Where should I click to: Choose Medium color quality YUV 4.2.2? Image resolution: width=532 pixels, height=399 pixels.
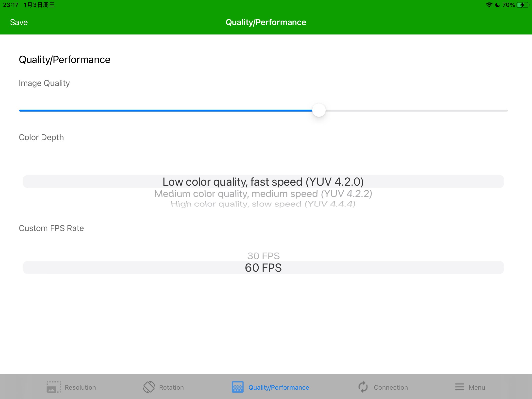point(263,194)
